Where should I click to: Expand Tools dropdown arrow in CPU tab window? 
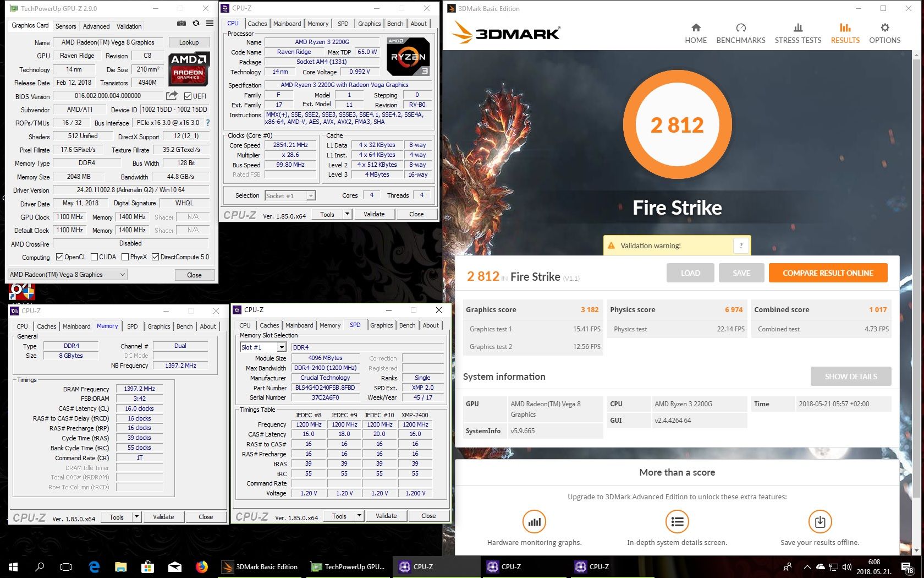(x=347, y=214)
